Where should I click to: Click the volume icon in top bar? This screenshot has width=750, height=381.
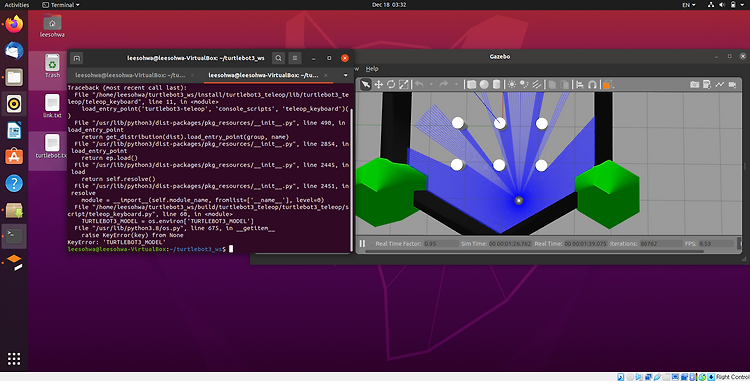(x=722, y=5)
